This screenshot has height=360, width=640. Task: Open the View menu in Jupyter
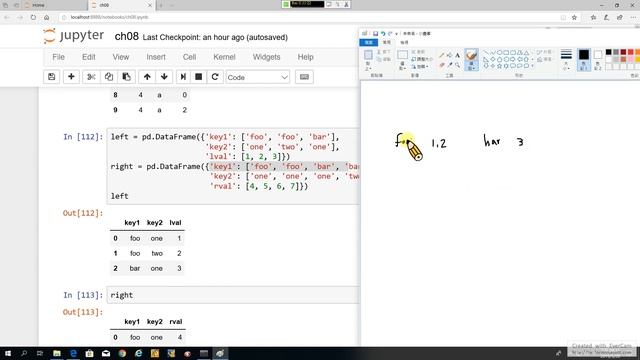coord(121,57)
